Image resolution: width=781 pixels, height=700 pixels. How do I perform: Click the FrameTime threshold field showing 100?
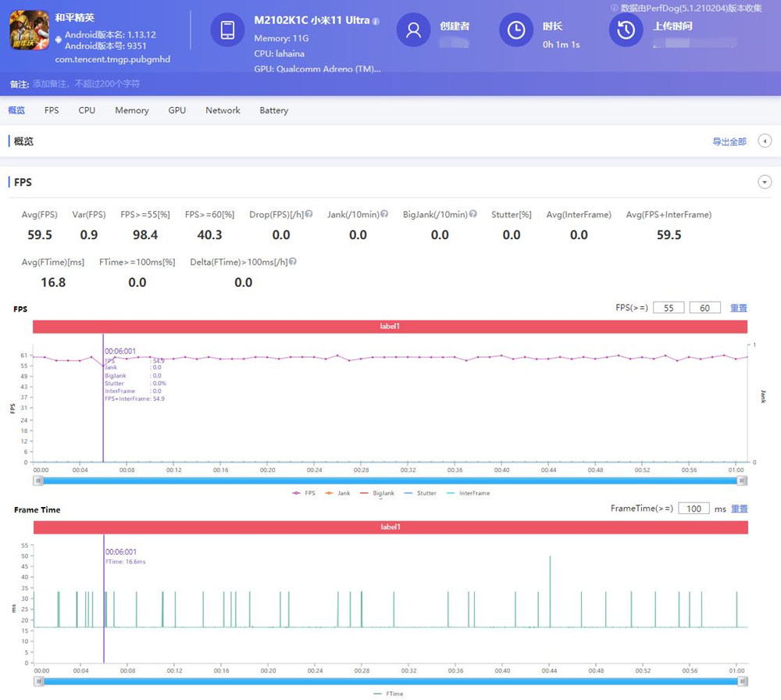tap(694, 509)
